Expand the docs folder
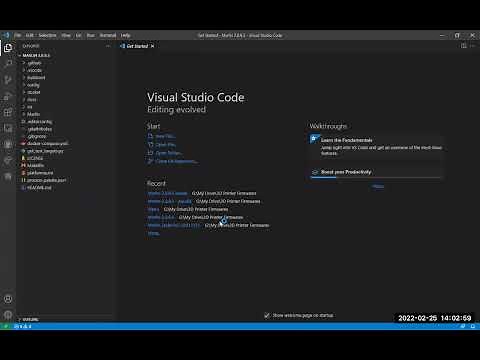Image resolution: width=480 pixels, height=360 pixels. click(32, 99)
